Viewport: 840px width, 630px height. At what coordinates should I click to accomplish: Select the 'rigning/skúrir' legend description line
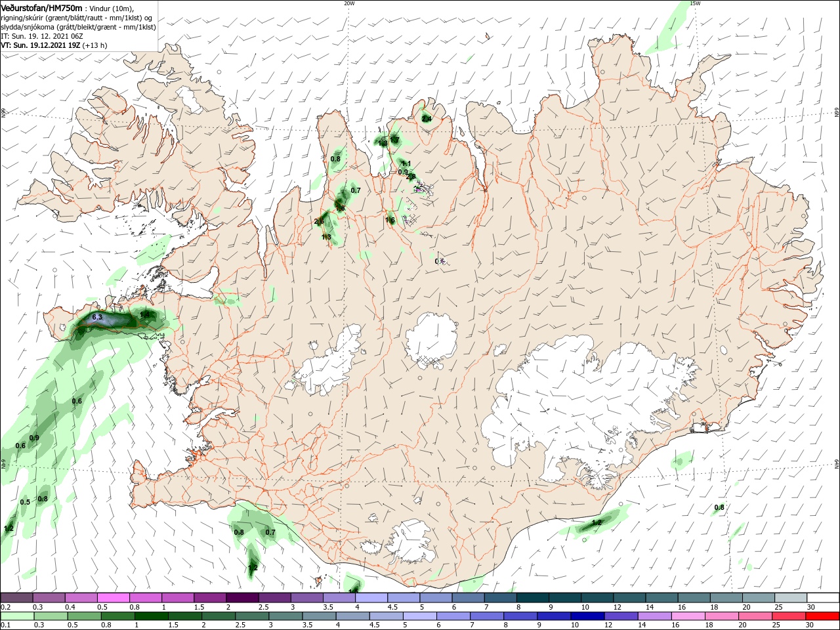76,17
